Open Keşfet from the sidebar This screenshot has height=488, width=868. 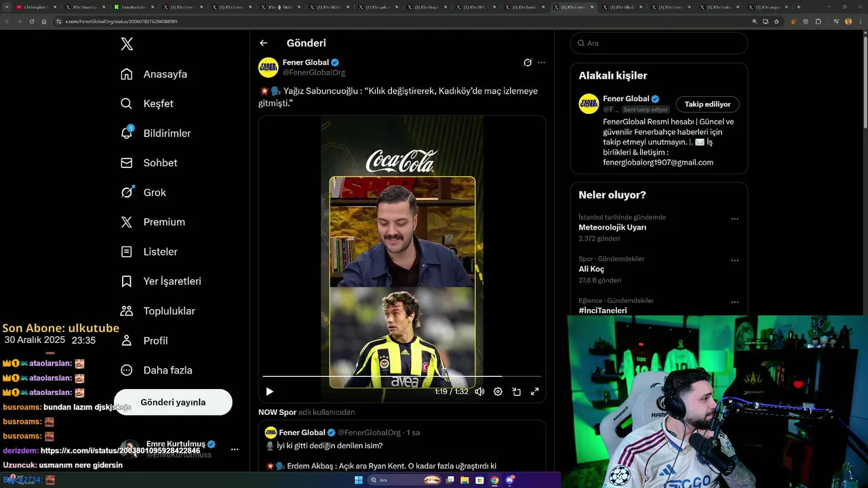click(146, 104)
